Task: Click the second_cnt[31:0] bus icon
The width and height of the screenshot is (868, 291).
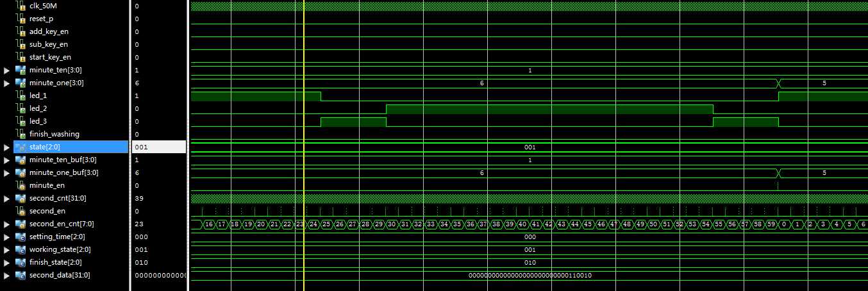Action: (20, 198)
